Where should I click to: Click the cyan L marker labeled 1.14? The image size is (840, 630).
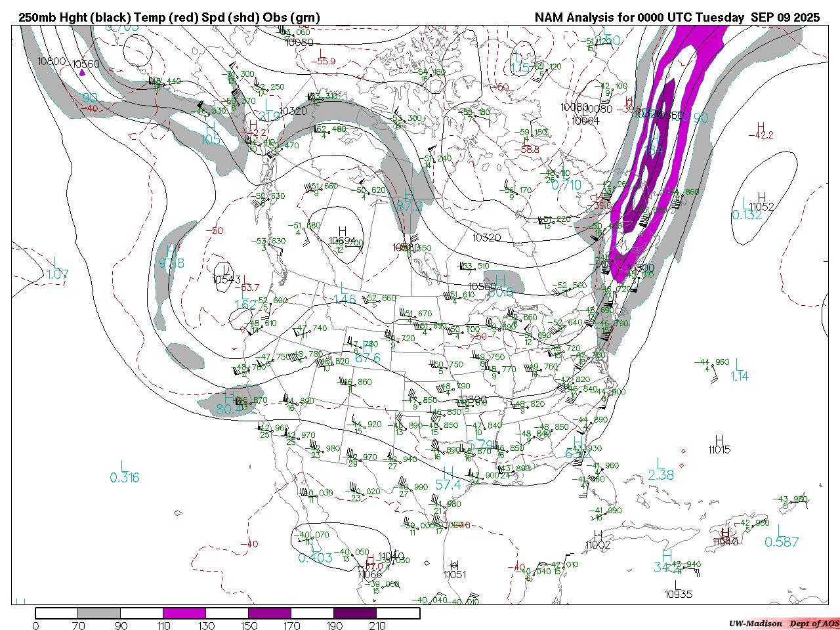click(738, 365)
